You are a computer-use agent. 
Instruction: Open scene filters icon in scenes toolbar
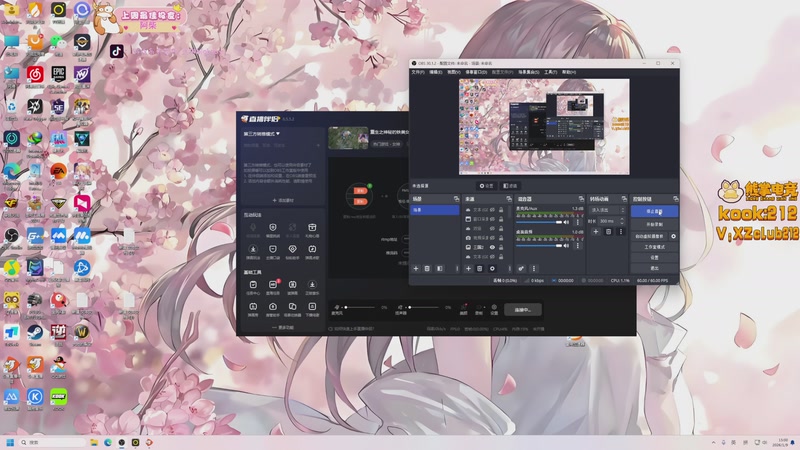tap(439, 268)
